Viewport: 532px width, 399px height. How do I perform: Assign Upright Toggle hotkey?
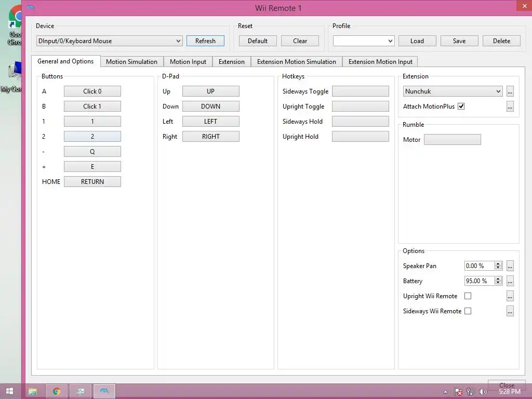(361, 106)
